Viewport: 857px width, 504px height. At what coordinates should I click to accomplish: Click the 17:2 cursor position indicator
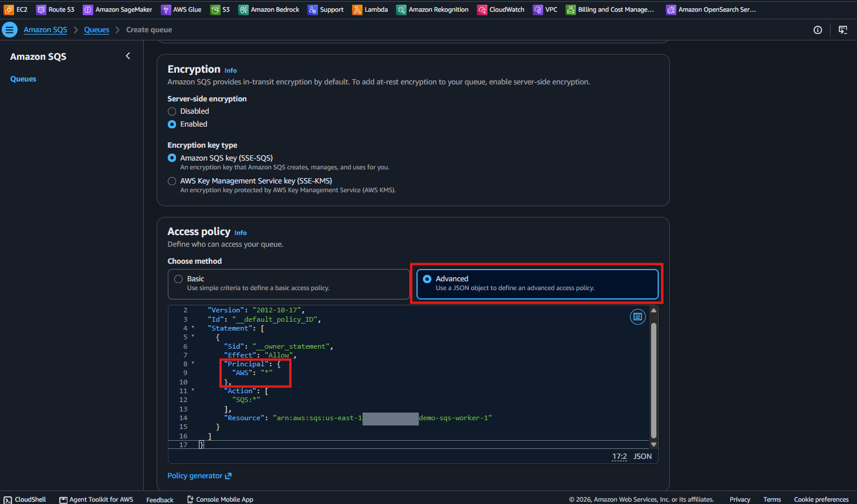[619, 457]
